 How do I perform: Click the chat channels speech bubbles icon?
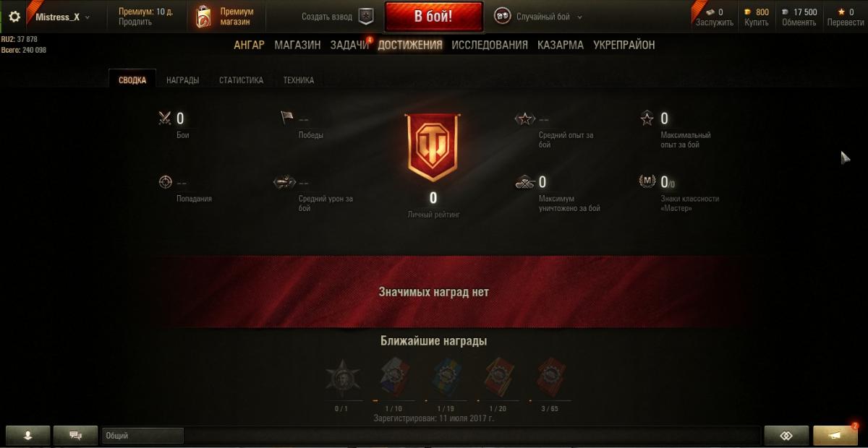[x=75, y=436]
